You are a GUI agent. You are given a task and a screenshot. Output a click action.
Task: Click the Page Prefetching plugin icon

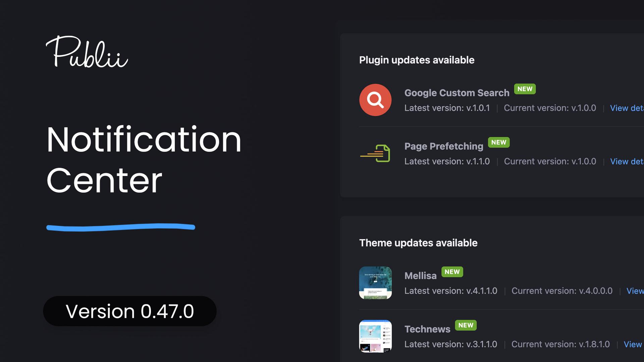[x=375, y=154]
